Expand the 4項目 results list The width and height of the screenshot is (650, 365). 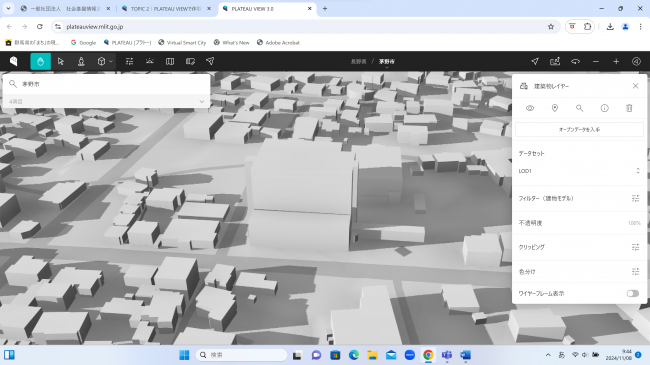107,101
